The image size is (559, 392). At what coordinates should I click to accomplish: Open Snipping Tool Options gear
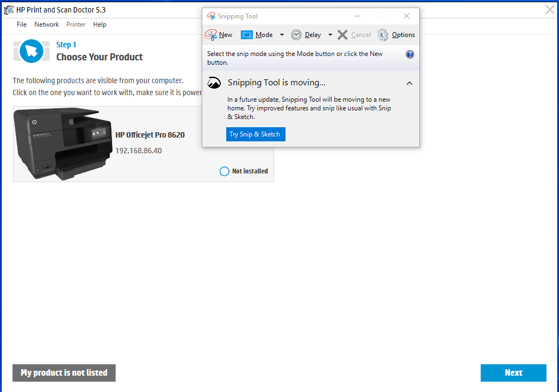pyautogui.click(x=383, y=35)
